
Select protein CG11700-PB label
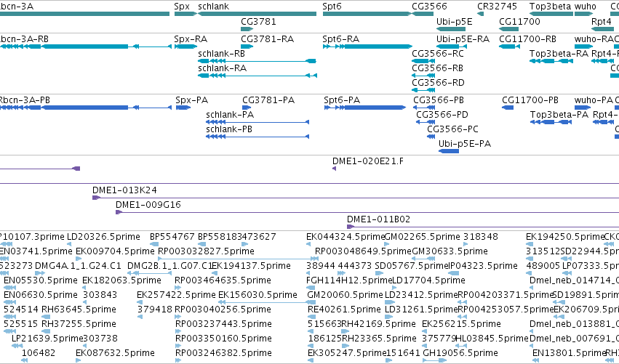click(530, 100)
